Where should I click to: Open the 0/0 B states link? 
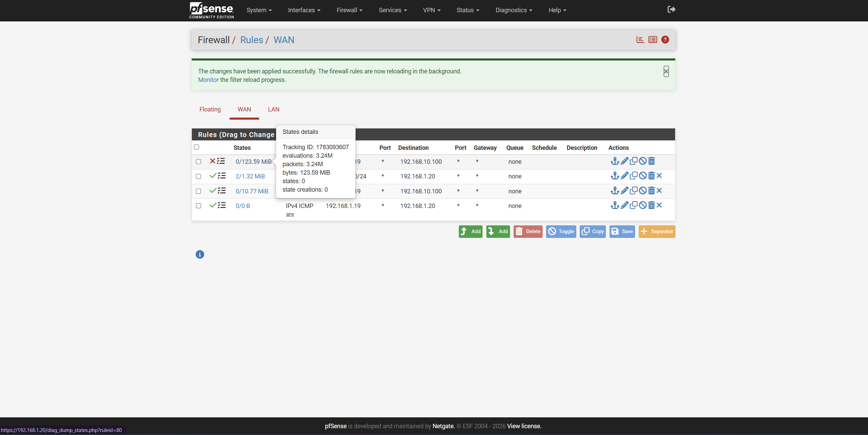pyautogui.click(x=243, y=206)
